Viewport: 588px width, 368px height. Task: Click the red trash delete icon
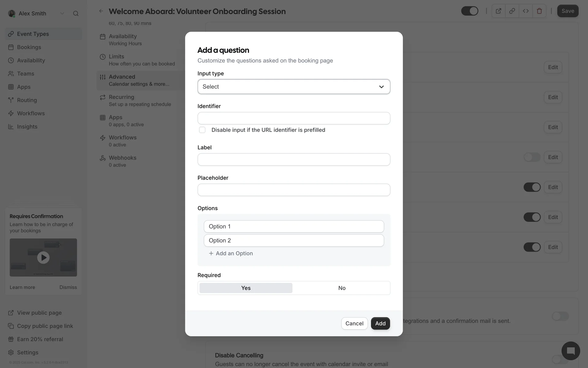(539, 11)
